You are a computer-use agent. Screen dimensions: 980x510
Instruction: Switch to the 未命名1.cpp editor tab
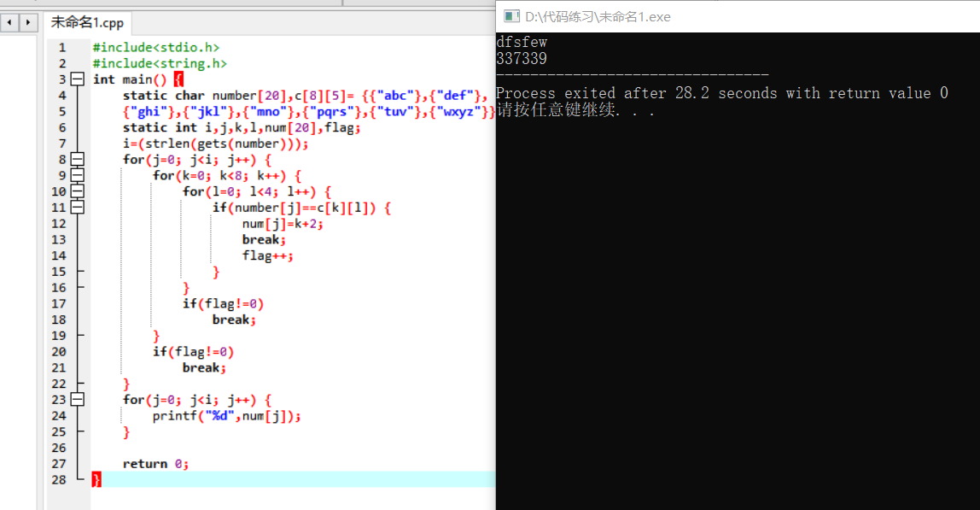pos(87,22)
